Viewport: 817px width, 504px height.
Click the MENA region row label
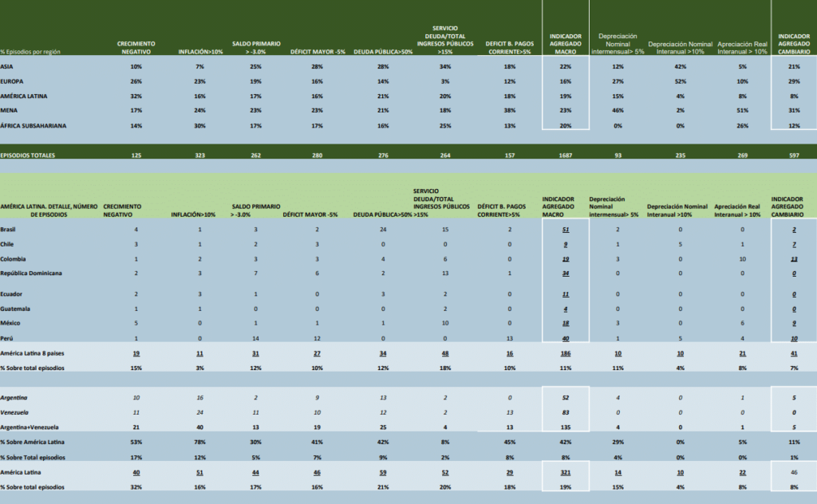coord(9,110)
